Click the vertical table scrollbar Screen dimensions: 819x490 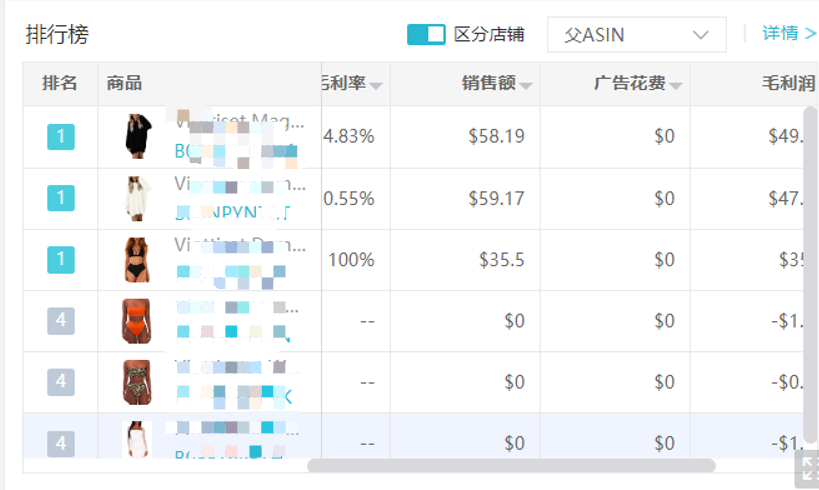(x=810, y=275)
